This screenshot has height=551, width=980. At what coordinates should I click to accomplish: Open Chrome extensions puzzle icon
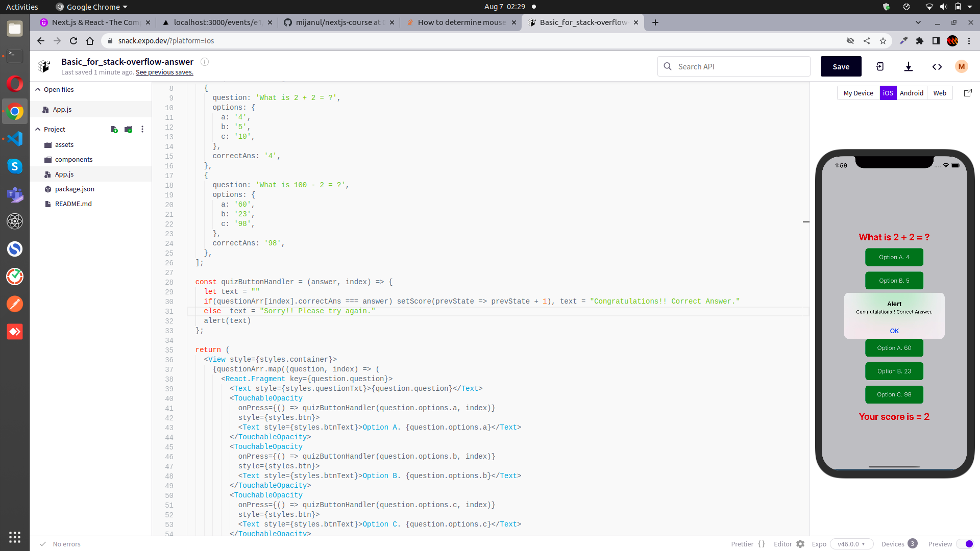[920, 41]
